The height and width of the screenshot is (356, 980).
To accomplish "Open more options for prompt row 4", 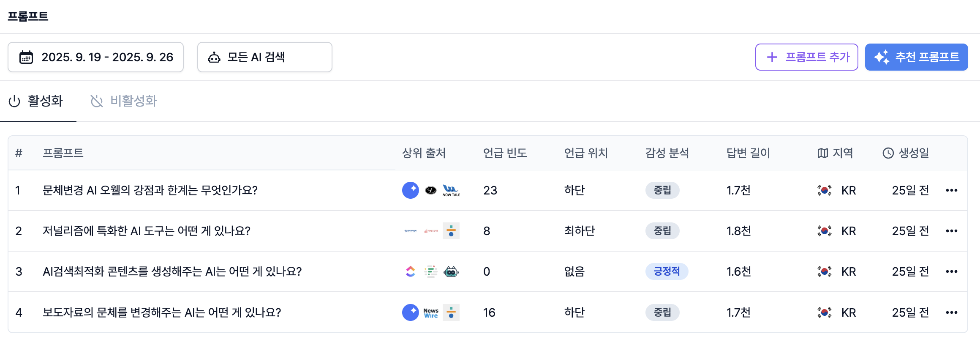I will click(951, 312).
